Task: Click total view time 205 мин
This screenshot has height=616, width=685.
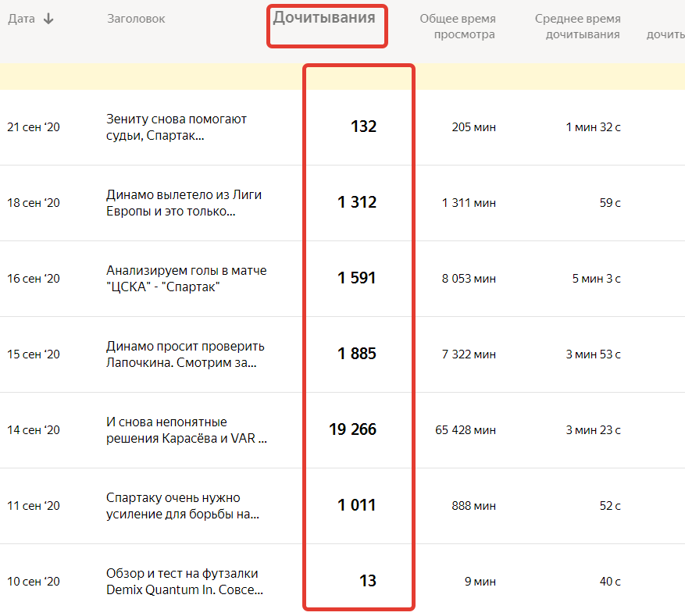Action: [474, 127]
